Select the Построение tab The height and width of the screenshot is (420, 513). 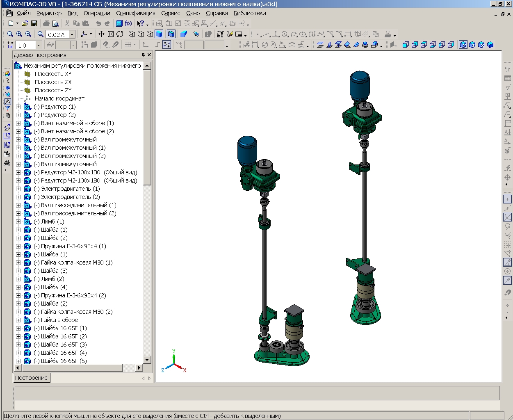pos(32,378)
